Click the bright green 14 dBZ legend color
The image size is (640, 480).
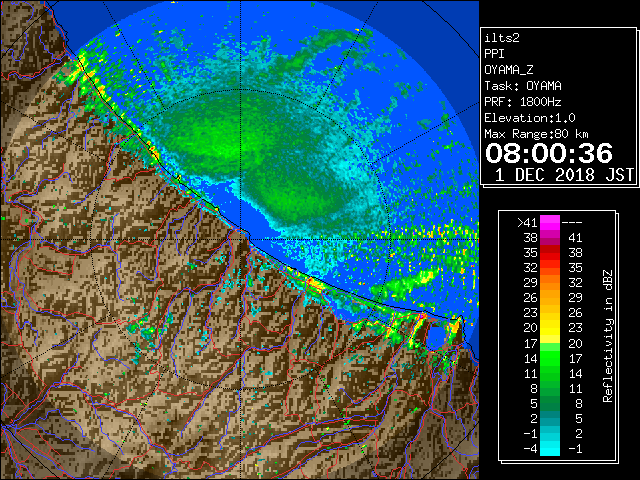550,358
